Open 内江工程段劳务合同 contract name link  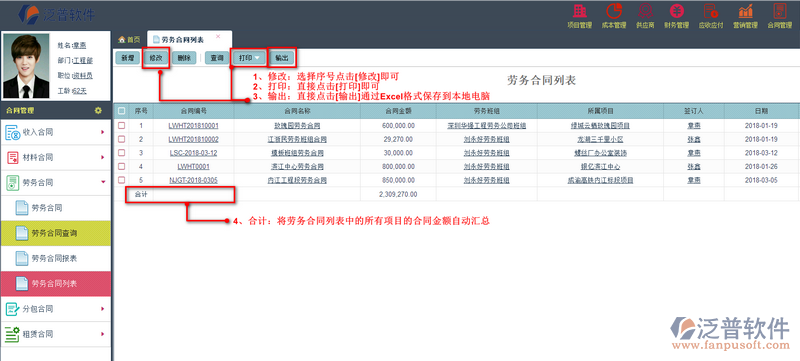pos(297,180)
